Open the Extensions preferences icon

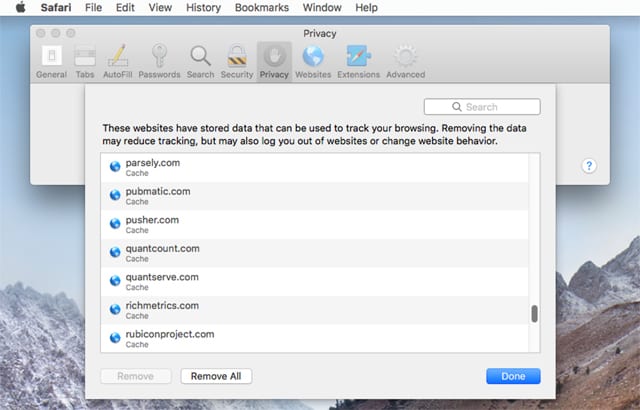click(x=358, y=59)
